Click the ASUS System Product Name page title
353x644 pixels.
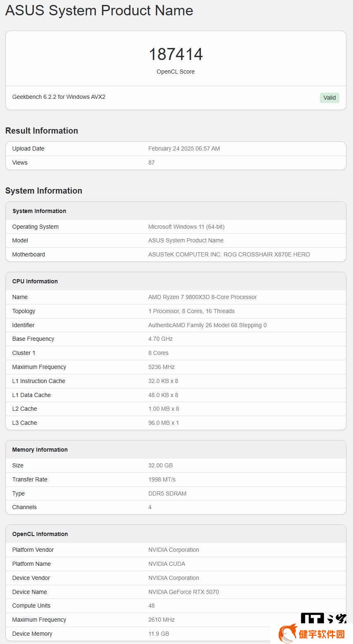point(99,10)
